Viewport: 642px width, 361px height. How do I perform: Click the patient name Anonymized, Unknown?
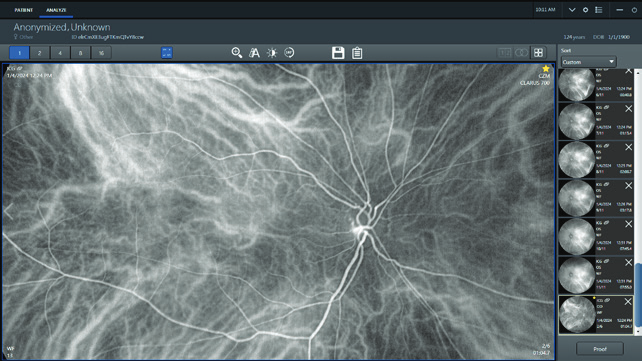tap(62, 27)
